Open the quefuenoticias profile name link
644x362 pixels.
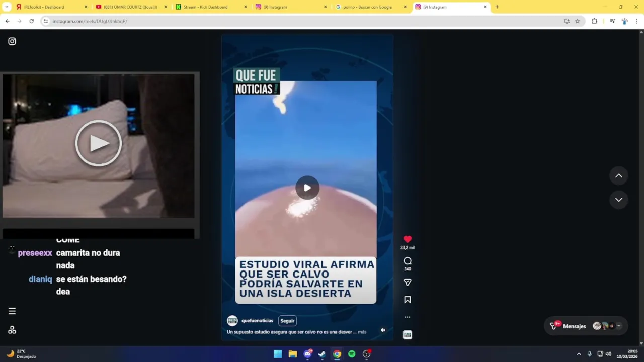point(257,321)
